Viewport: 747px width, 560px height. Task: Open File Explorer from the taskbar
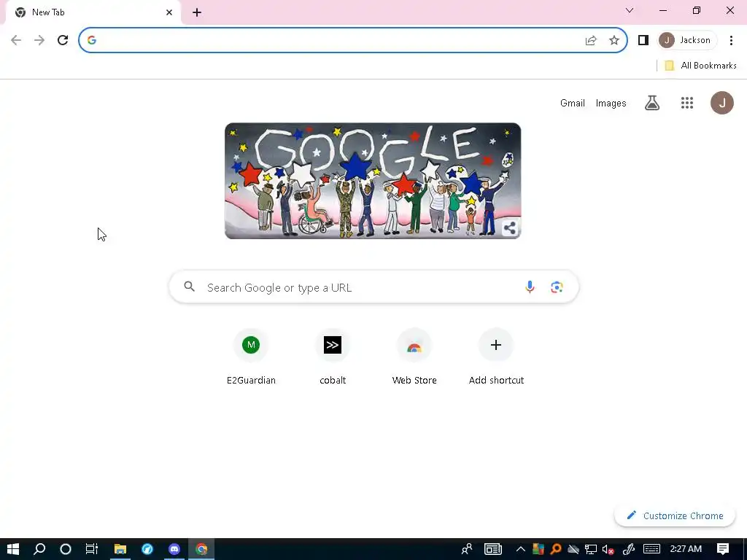[120, 549]
